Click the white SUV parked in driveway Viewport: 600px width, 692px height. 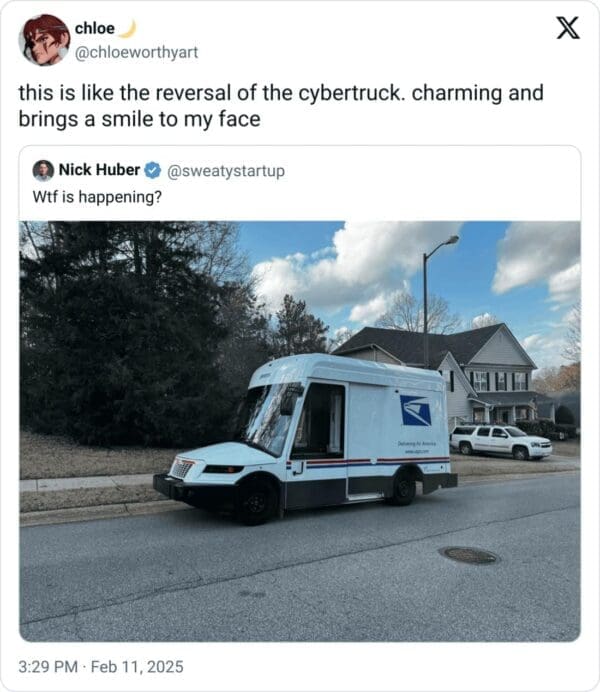[x=501, y=441]
